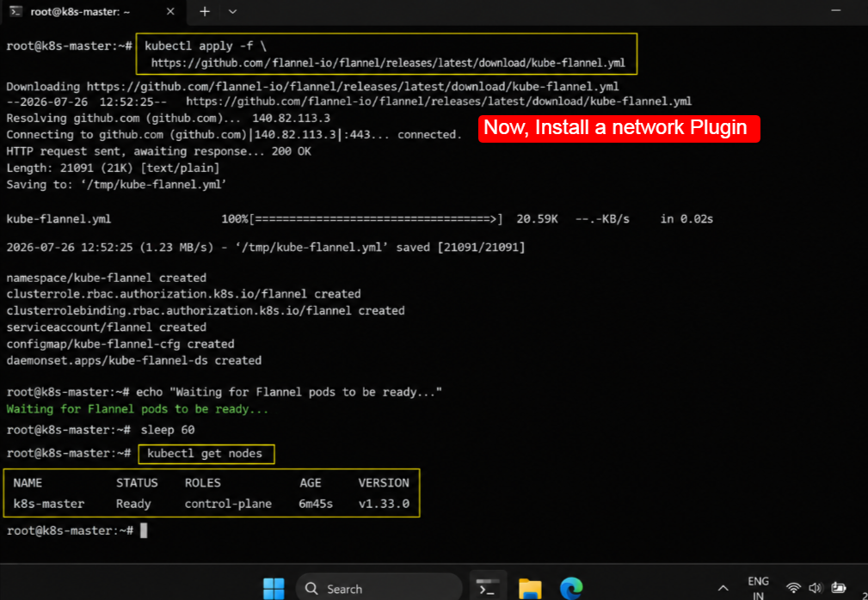The width and height of the screenshot is (868, 600).
Task: Click 'Resolving github.com' line
Action: (x=169, y=119)
